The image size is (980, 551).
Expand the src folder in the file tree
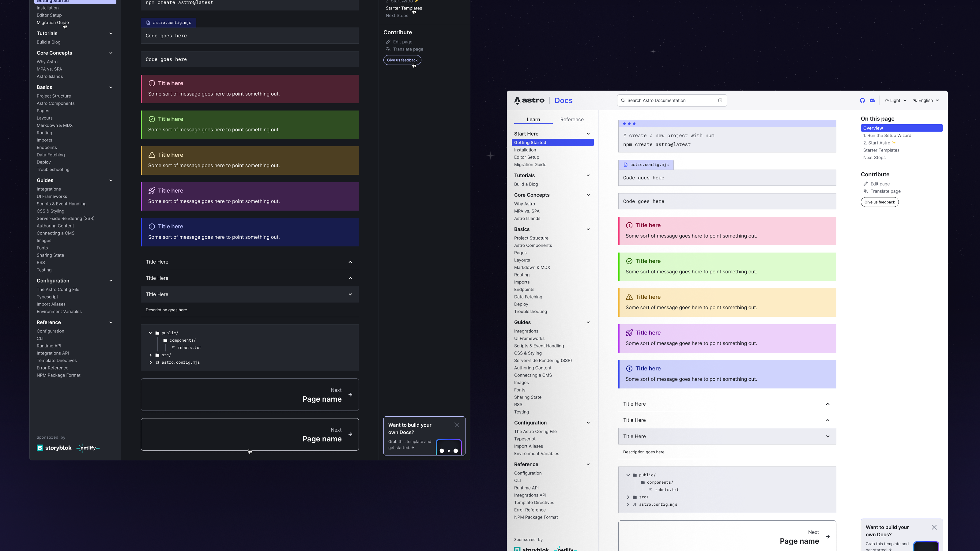point(628,497)
